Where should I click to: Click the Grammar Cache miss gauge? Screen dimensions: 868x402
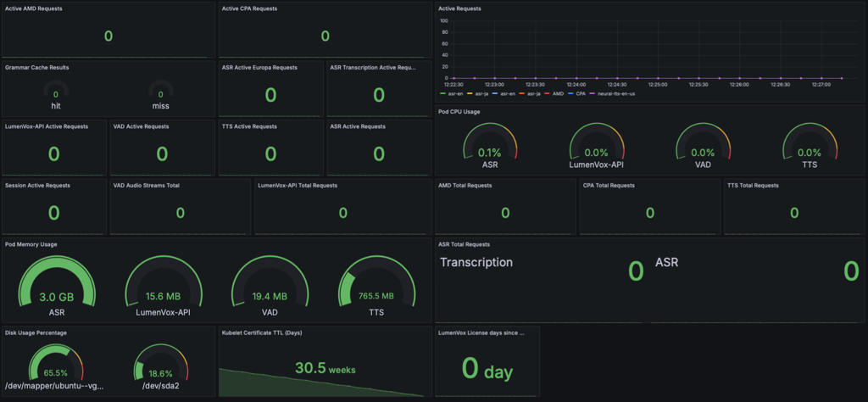point(160,92)
